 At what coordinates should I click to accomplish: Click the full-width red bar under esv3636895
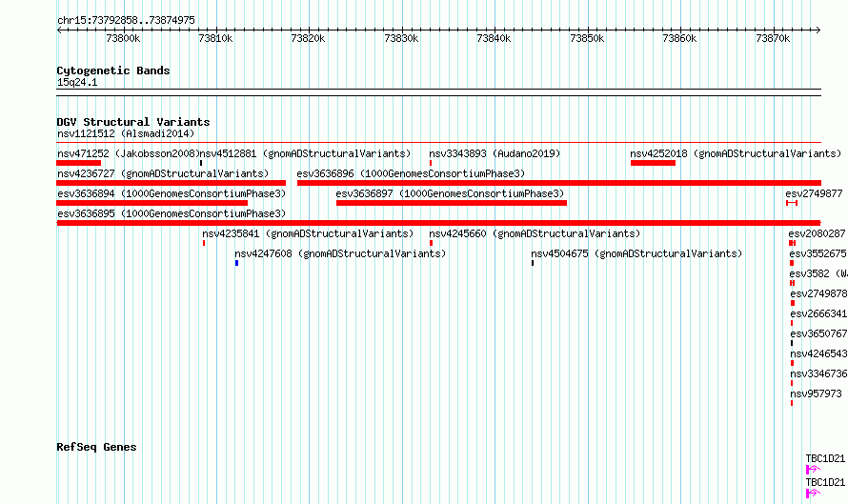pos(438,223)
